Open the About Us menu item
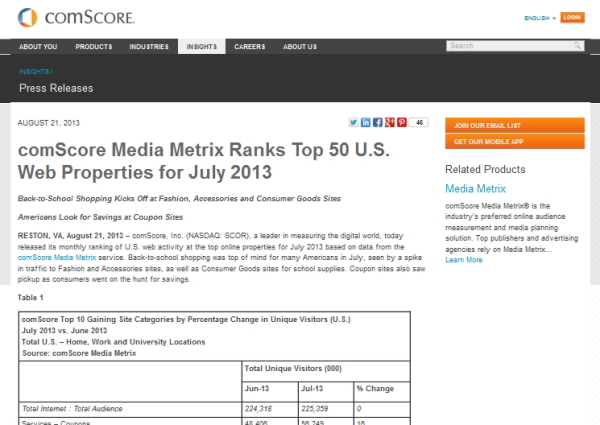 [x=300, y=46]
